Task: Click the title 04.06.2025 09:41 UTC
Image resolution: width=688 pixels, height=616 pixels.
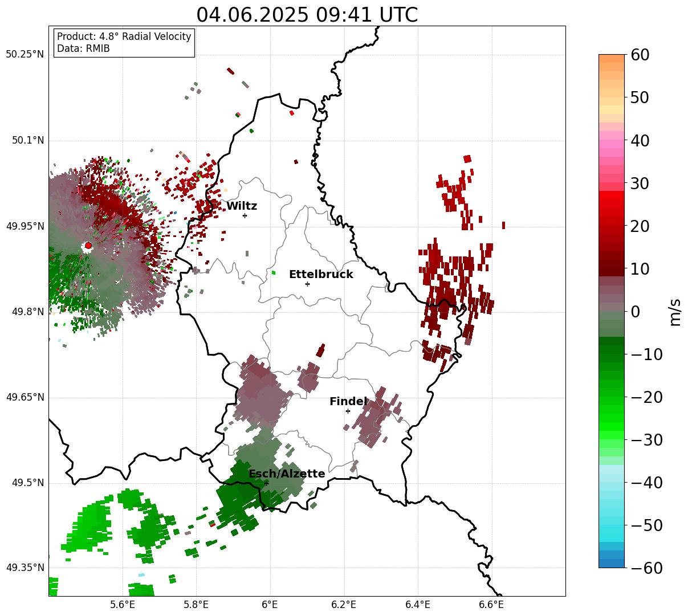Action: (x=307, y=15)
